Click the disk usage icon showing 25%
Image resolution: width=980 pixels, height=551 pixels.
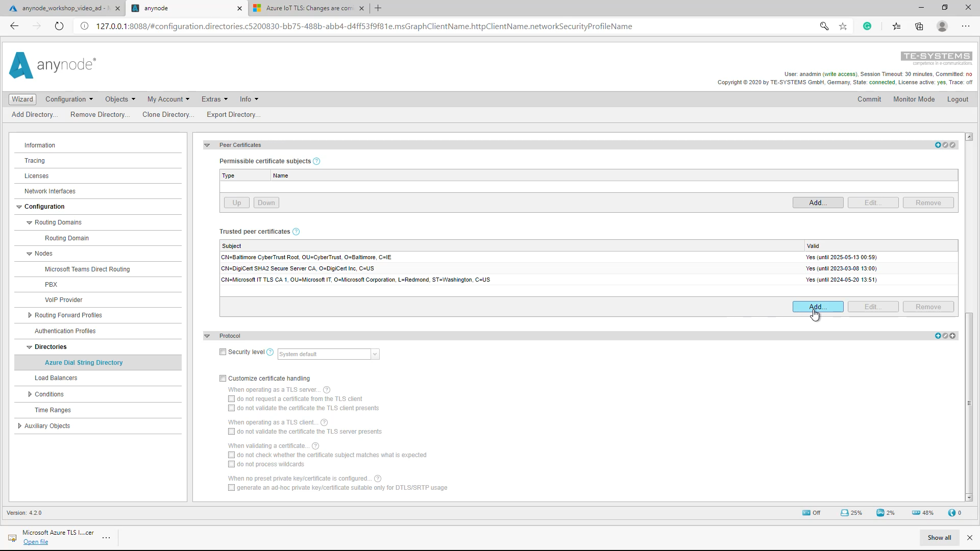pos(844,513)
